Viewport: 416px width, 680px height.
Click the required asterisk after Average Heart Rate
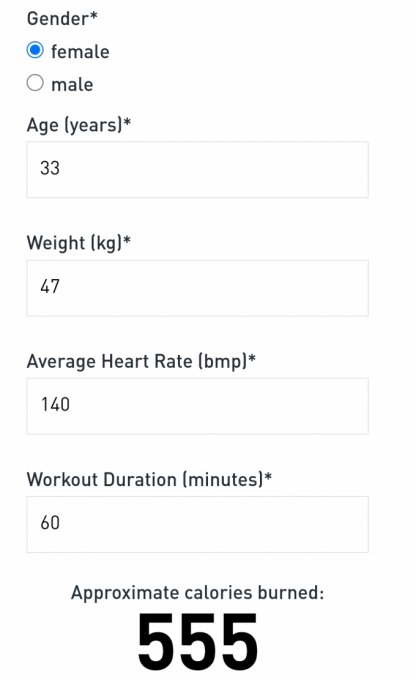pos(252,358)
